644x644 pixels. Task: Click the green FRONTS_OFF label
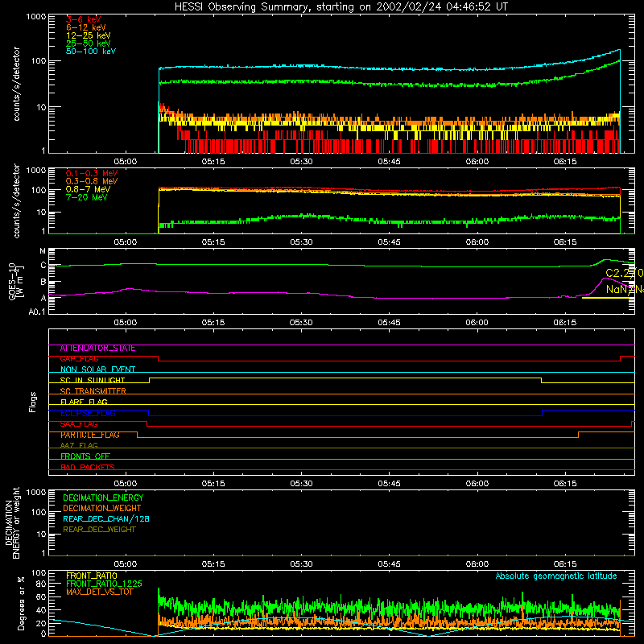coord(85,456)
